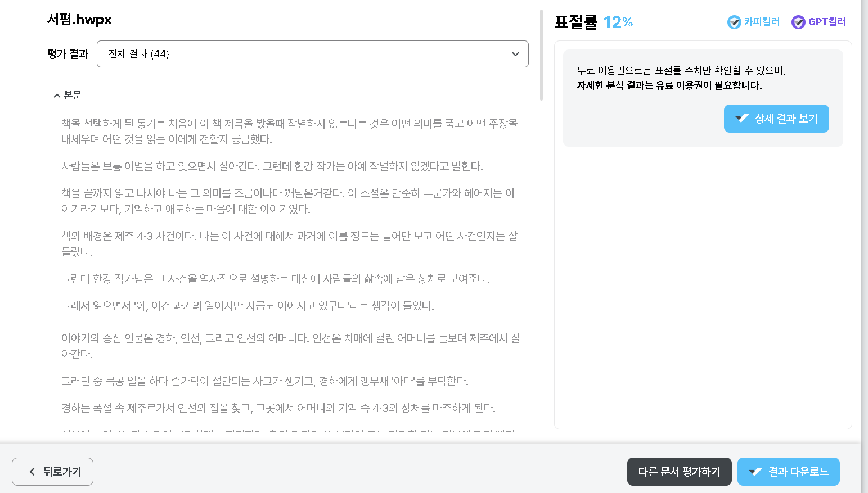Click the chevron arrow of 평가 결과 combo box
868x493 pixels.
[515, 54]
